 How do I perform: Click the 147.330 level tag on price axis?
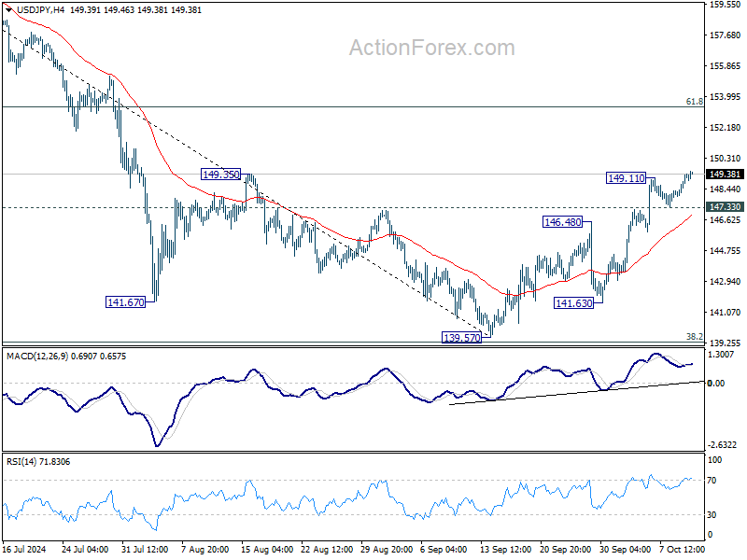pos(725,206)
